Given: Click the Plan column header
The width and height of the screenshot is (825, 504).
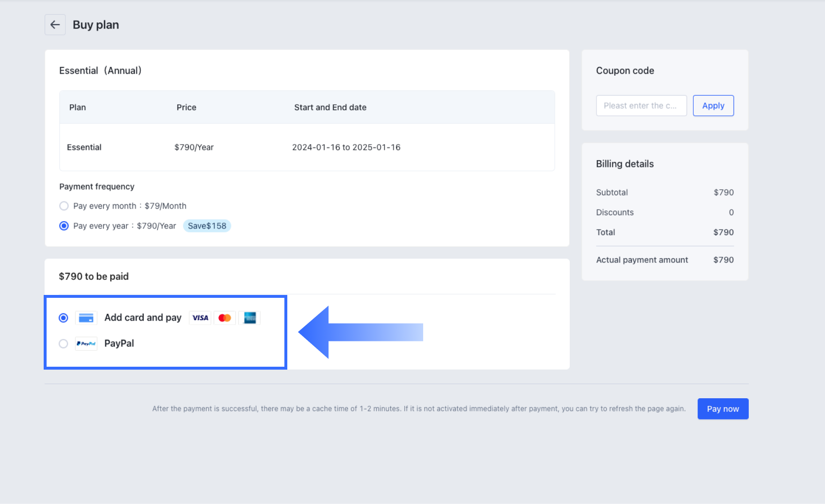Looking at the screenshot, I should click(78, 107).
